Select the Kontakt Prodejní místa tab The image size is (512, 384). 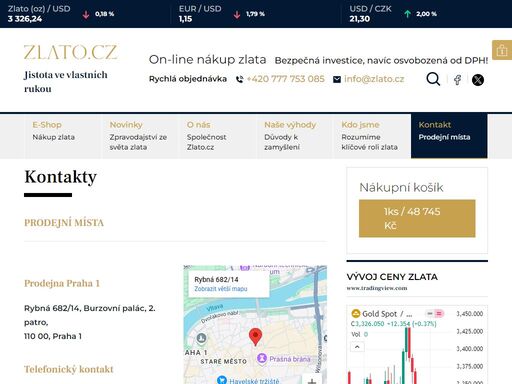pyautogui.click(x=449, y=135)
